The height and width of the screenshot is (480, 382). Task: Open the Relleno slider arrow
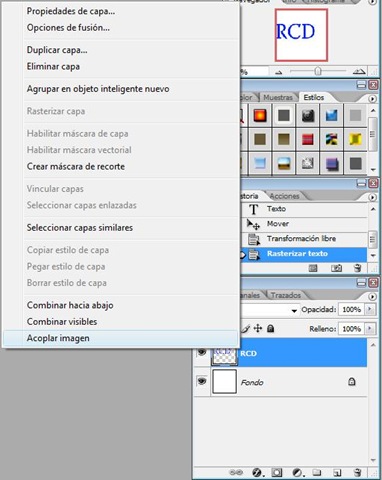point(369,329)
